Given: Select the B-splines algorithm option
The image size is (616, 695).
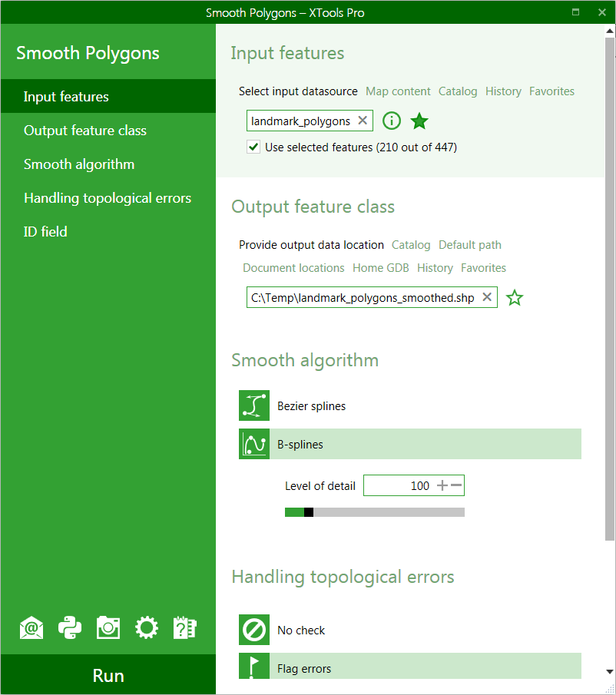Looking at the screenshot, I should click(x=410, y=444).
